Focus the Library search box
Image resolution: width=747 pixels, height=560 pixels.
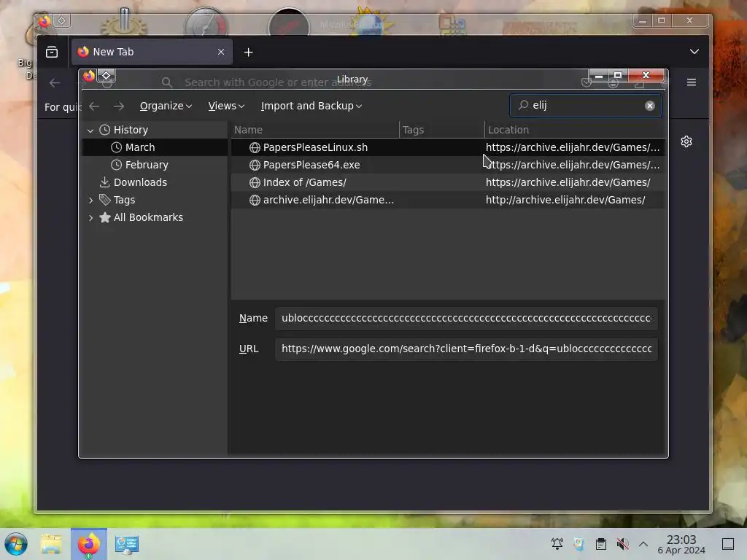coord(585,105)
